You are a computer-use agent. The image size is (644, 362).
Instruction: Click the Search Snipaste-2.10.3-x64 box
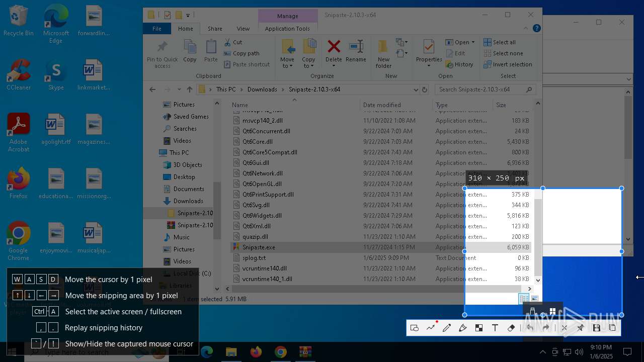click(x=485, y=89)
